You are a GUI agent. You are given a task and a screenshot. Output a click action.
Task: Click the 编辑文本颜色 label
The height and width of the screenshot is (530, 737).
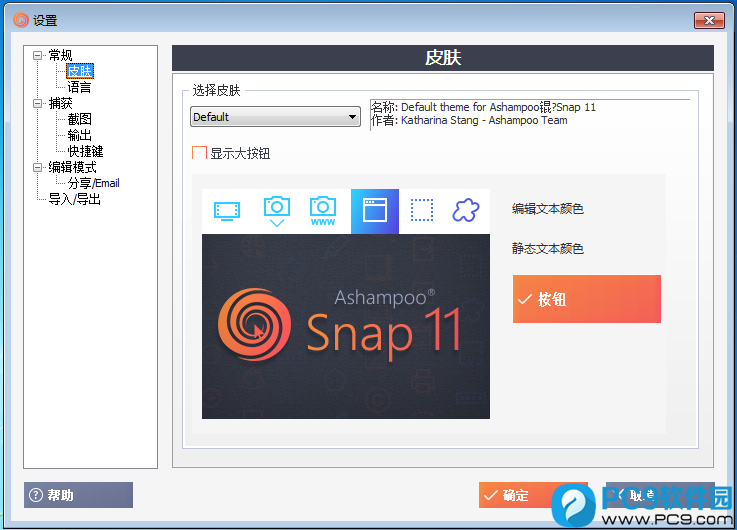coord(548,209)
